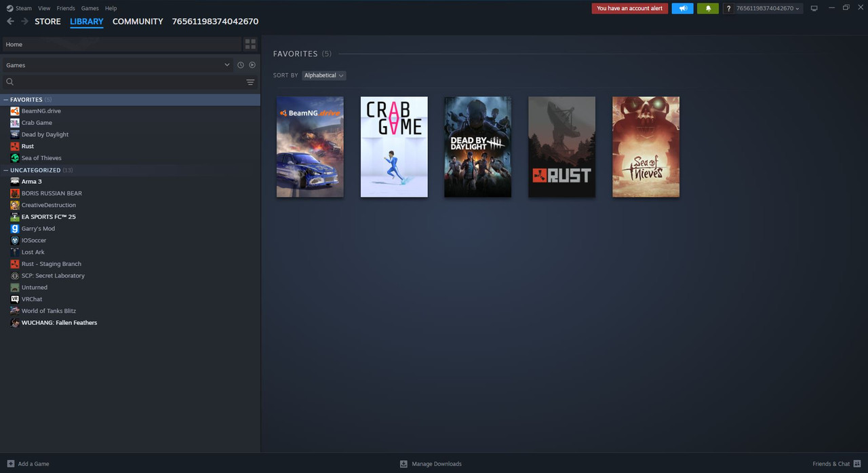
Task: Click the Unturned sidebar icon
Action: 15,288
